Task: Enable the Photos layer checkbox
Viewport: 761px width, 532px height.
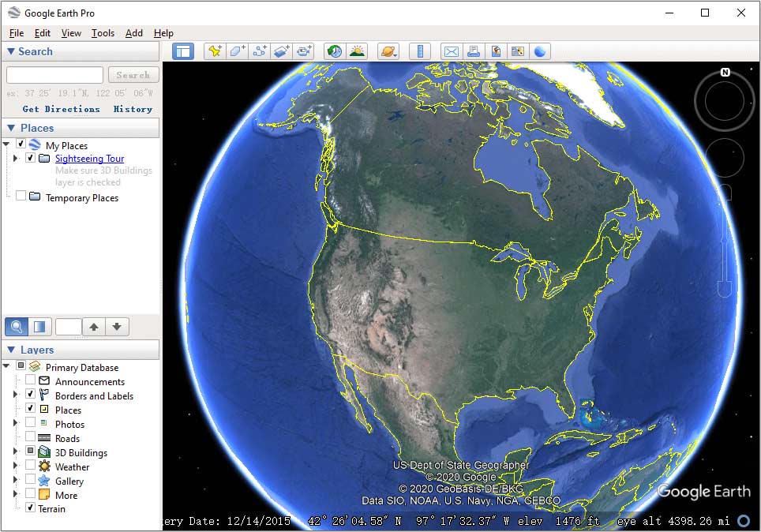Action: pos(30,421)
